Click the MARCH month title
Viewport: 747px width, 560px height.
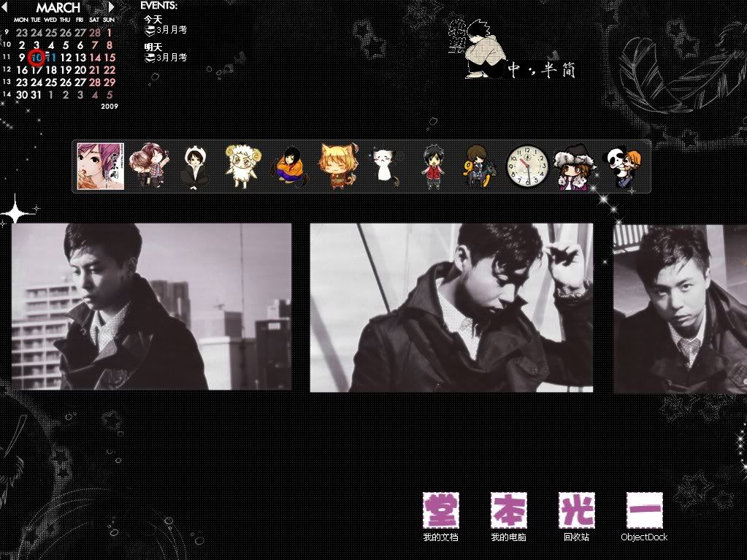point(58,7)
